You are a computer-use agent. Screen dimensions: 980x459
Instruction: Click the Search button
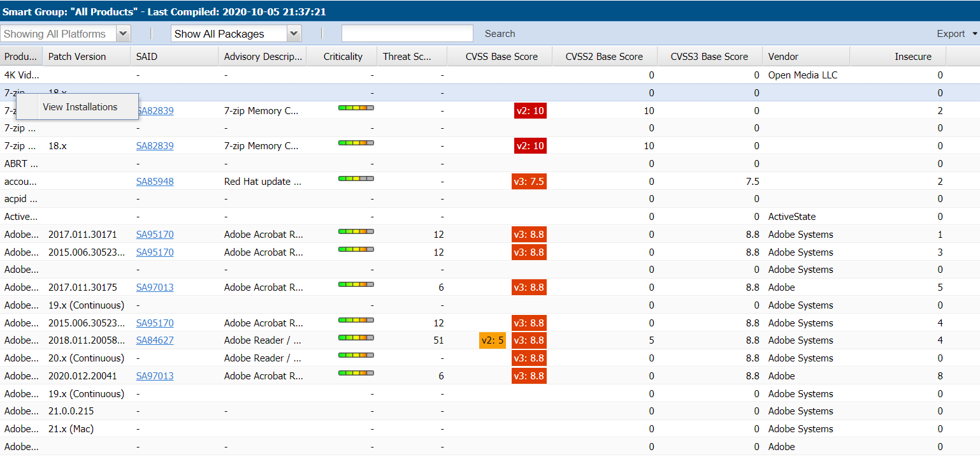coord(500,34)
